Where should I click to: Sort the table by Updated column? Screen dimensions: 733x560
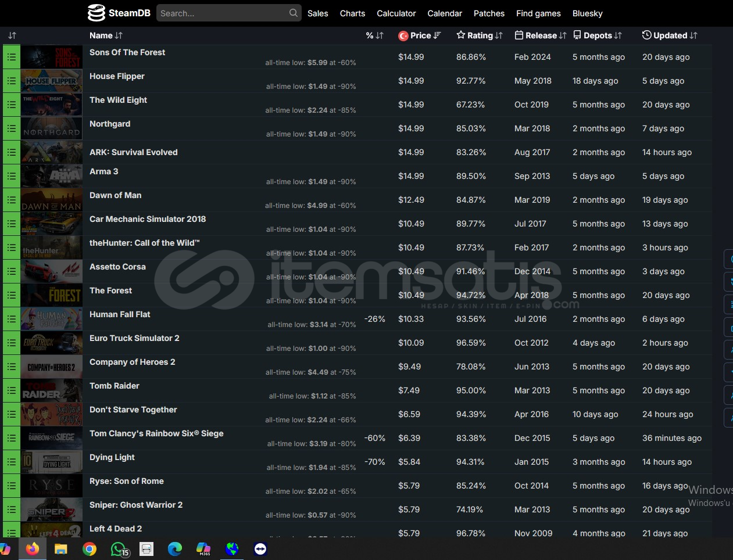(670, 35)
